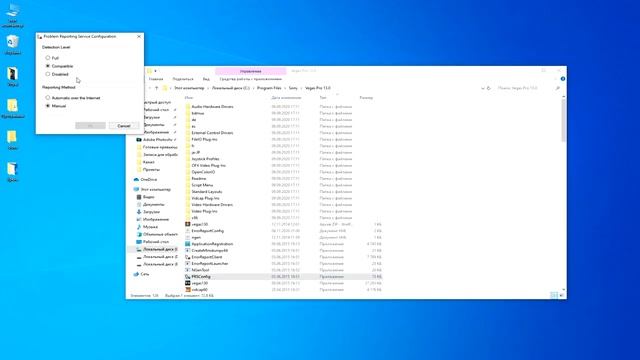Select the External Control Drivers folder
The height and width of the screenshot is (360, 640).
(x=212, y=133)
